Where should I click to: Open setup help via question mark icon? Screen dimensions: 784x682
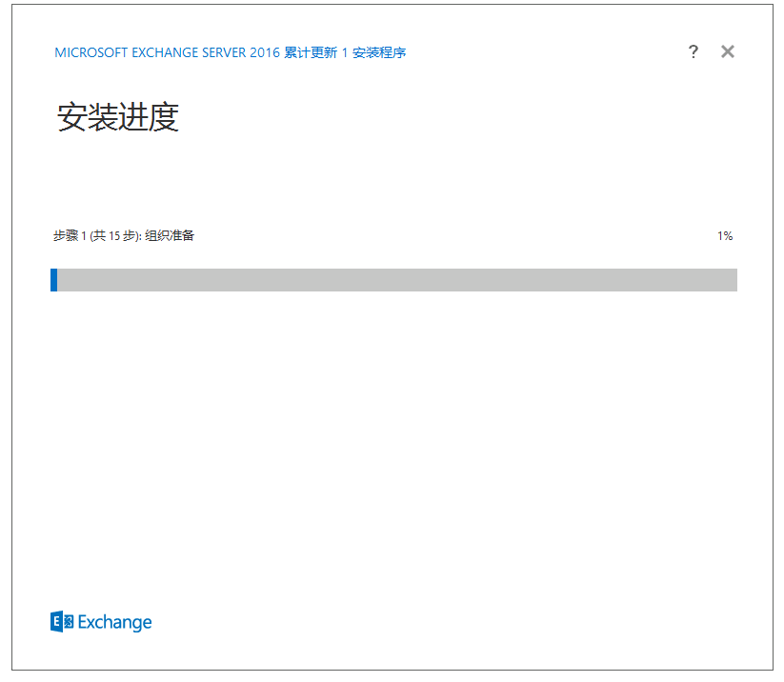tap(693, 51)
